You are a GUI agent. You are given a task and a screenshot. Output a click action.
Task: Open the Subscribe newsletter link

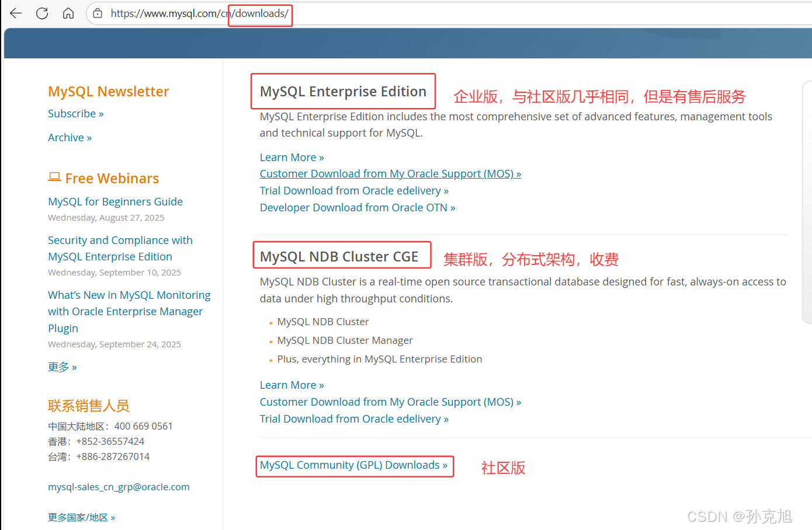point(76,114)
